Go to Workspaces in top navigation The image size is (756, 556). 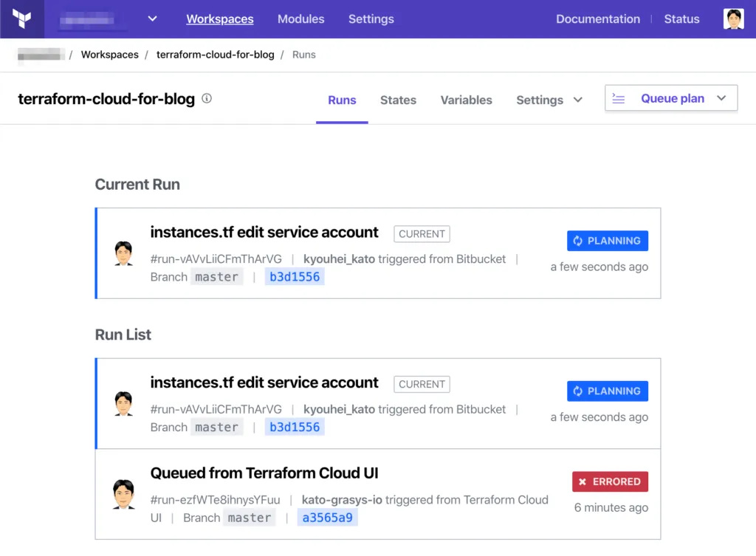[x=220, y=18]
